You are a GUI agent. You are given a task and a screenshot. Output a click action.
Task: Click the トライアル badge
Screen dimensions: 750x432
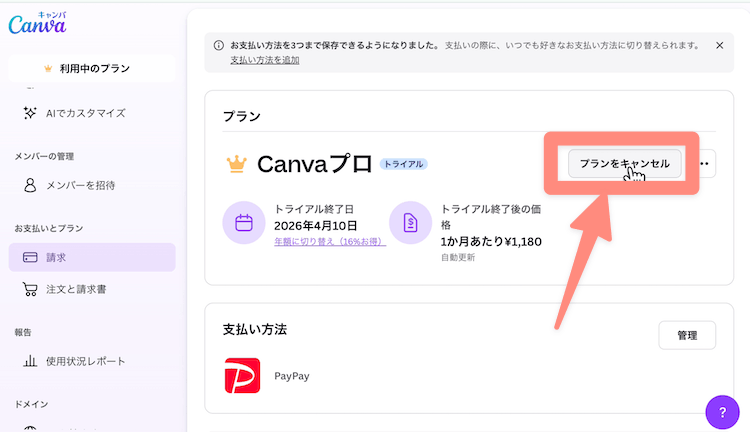point(404,164)
